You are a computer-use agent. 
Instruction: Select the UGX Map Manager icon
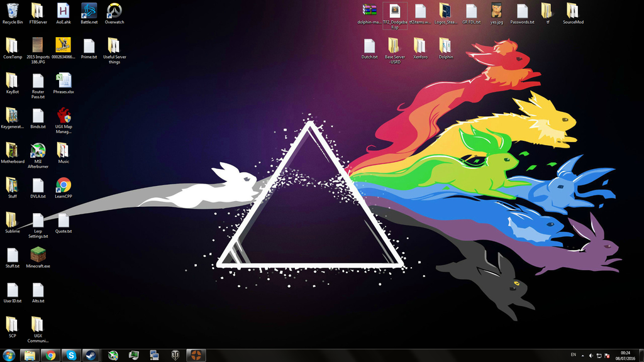pos(64,120)
